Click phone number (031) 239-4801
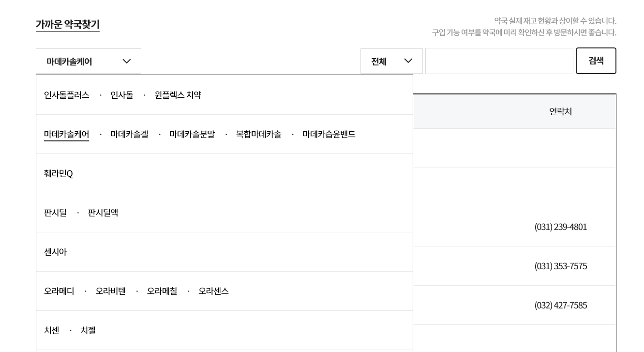The width and height of the screenshot is (644, 352). tap(561, 227)
